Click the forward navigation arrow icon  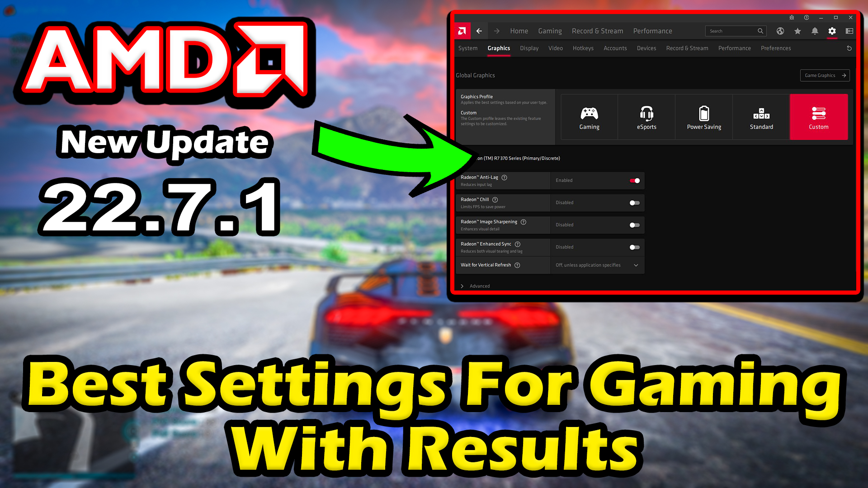[x=496, y=31]
